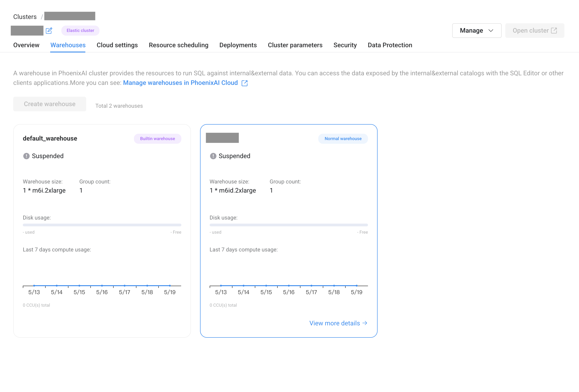The height and width of the screenshot is (392, 579).
Task: Open the Deployments tab
Action: [238, 45]
